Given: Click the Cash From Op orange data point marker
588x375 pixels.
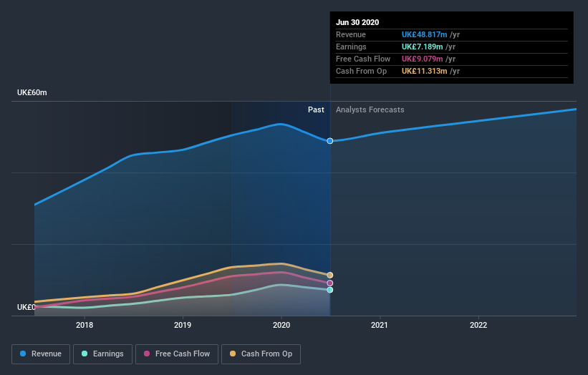Looking at the screenshot, I should point(330,276).
